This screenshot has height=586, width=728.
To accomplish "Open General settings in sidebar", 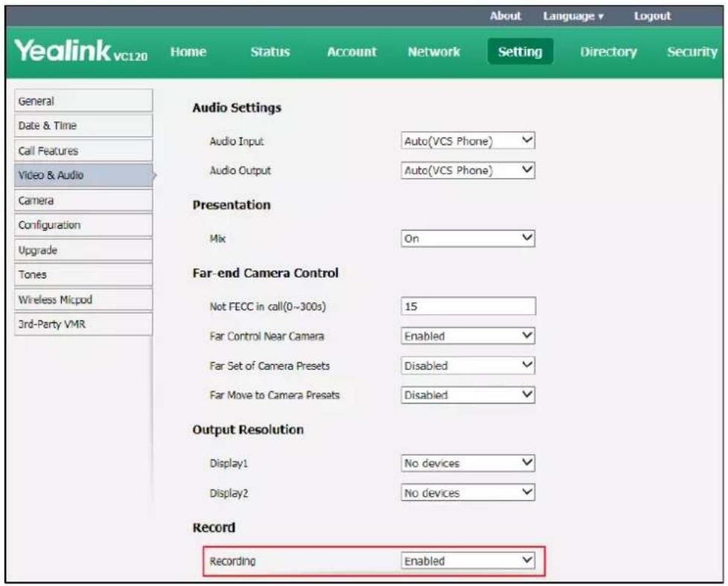I will point(83,101).
